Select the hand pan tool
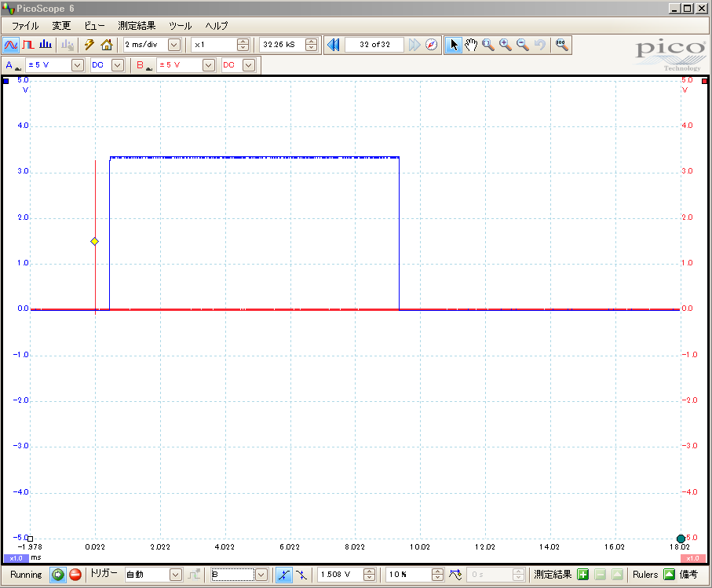 coord(471,45)
